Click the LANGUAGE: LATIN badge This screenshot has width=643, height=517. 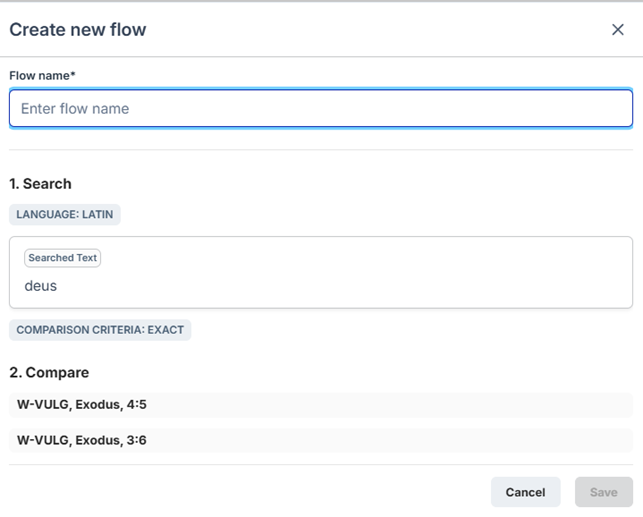point(65,214)
